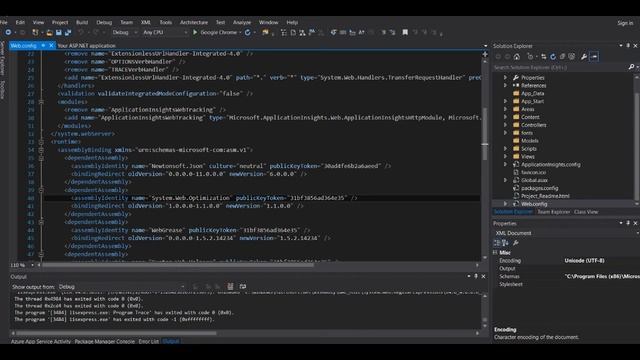
Task: Click the Solution Explorer Show All Files icon
Action: pyautogui.click(x=571, y=57)
